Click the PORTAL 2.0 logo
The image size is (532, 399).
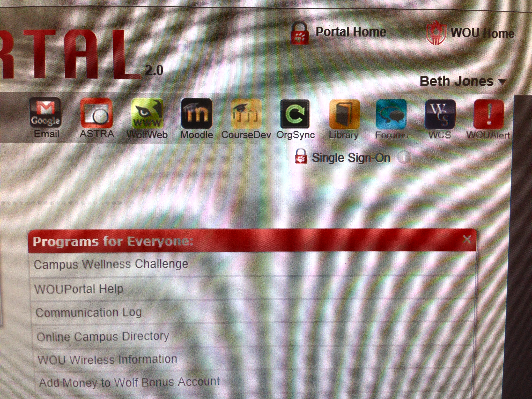82,54
